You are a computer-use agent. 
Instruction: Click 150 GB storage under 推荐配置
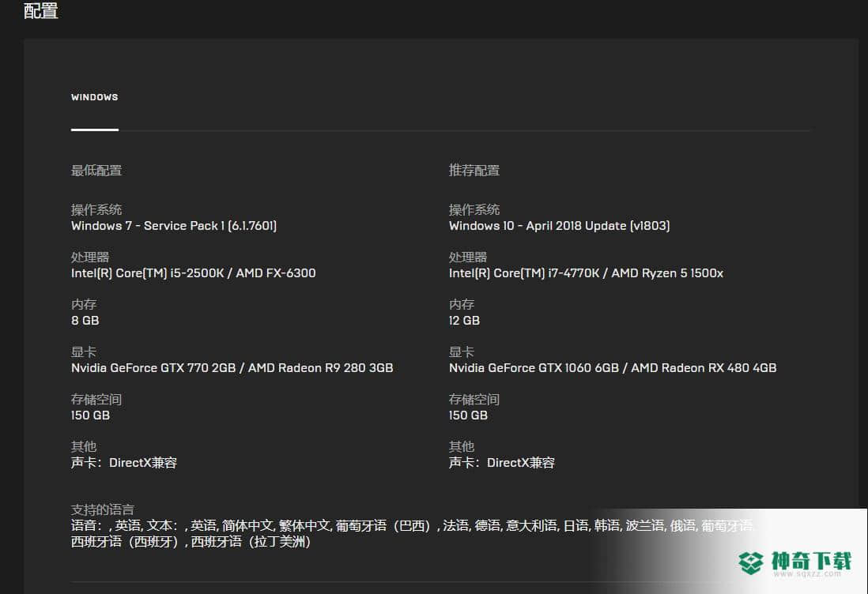[468, 415]
